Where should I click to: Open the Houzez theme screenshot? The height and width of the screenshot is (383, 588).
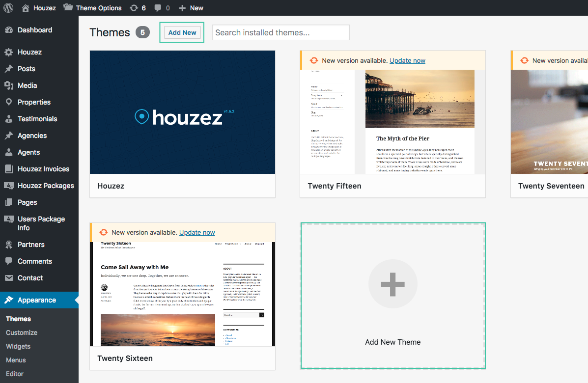click(x=182, y=112)
